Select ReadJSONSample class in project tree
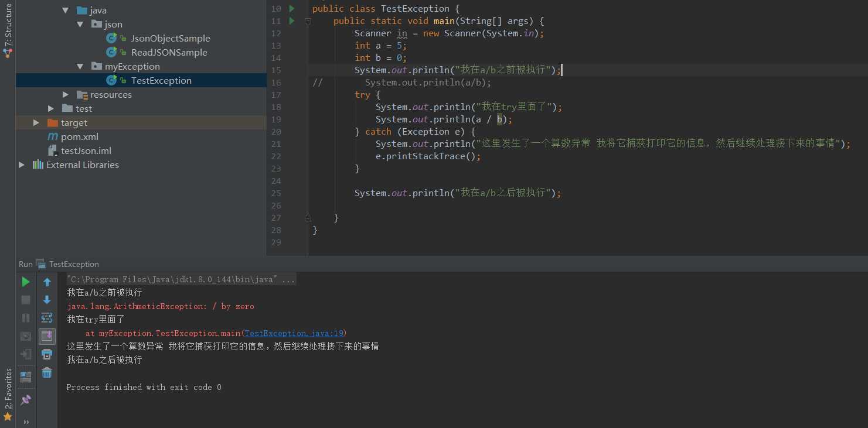Screen dimensions: 868x428 click(x=169, y=53)
